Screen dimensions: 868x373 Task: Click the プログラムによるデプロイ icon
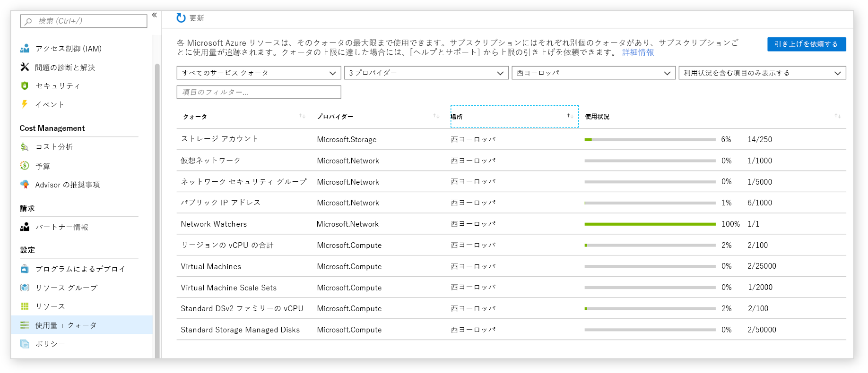25,269
